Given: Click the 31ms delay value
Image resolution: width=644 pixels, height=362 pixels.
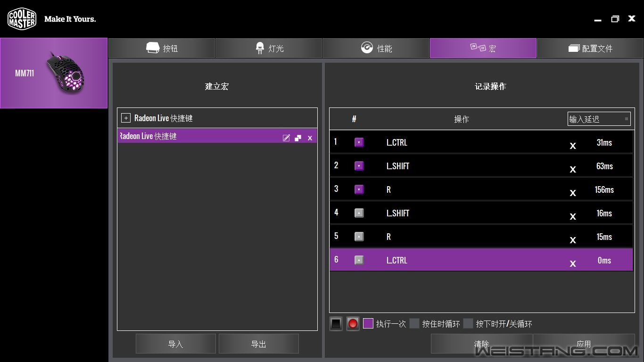Looking at the screenshot, I should click(x=604, y=142).
